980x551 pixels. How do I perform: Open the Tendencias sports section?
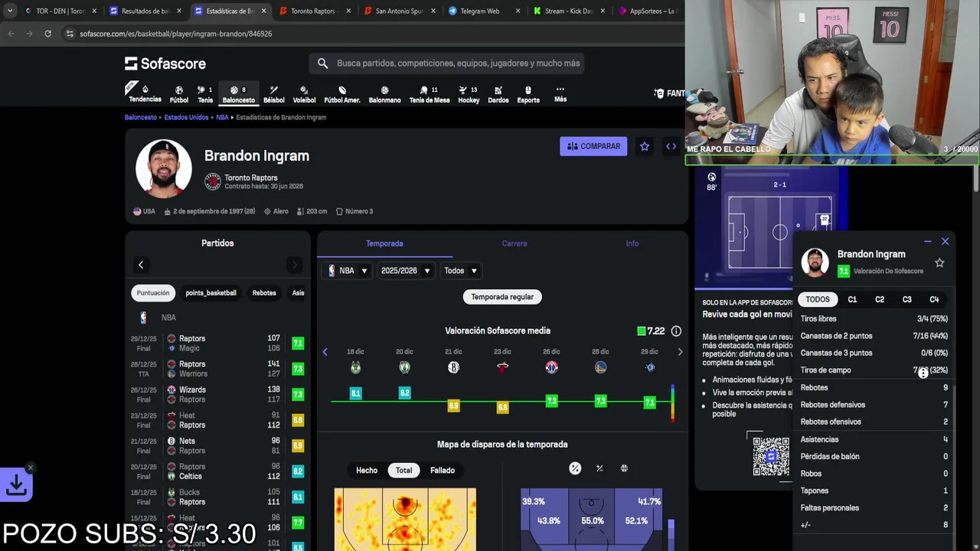click(x=145, y=93)
